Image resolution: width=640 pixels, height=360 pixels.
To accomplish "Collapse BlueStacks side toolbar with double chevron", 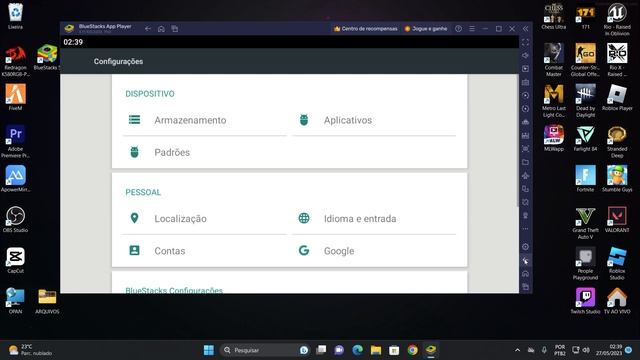I will [x=526, y=29].
